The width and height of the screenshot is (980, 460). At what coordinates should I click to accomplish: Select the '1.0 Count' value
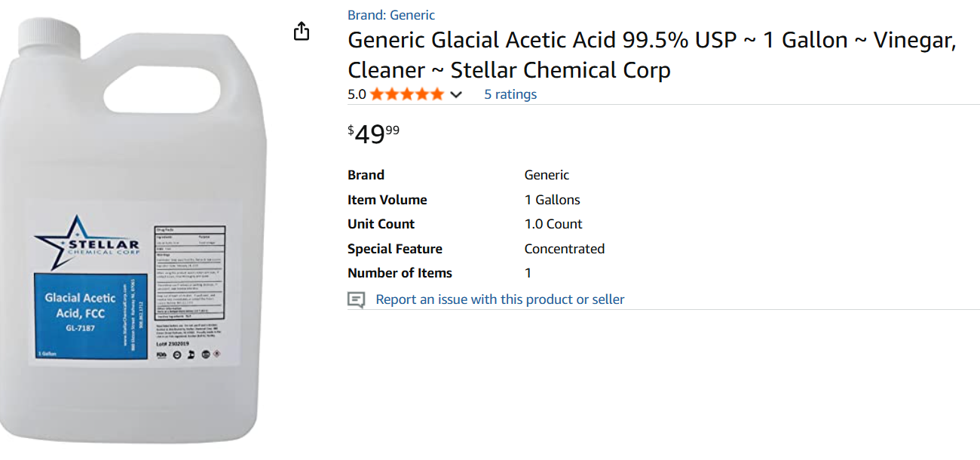553,224
